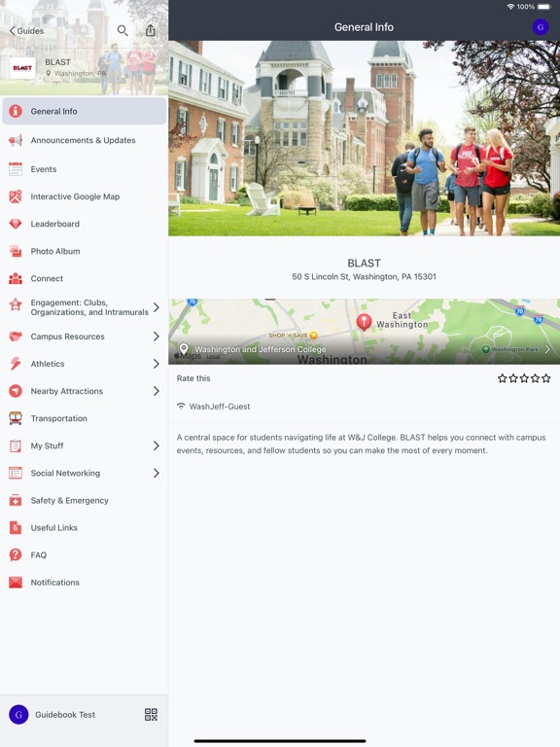Expand Engagement: Clubs, Organizations chevron
This screenshot has width=560, height=747.
pos(157,307)
